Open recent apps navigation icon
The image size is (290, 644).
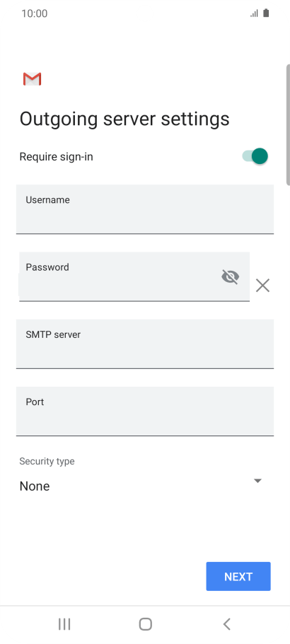click(64, 624)
